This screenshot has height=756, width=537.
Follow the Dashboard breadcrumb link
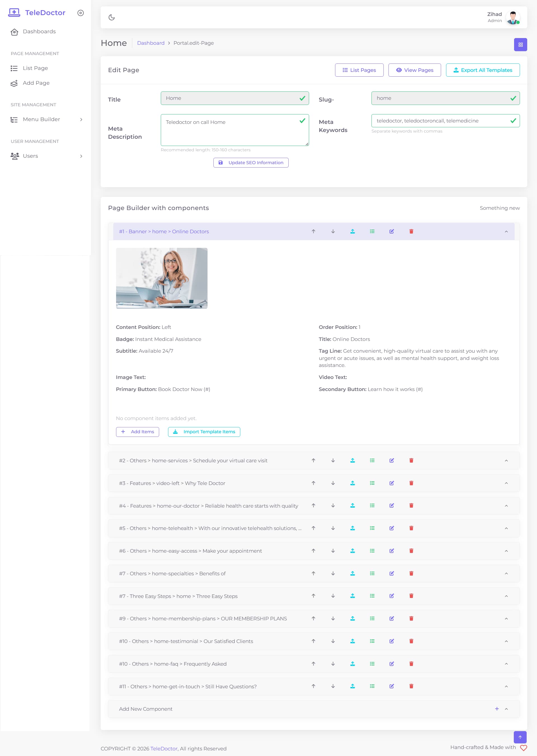(151, 43)
